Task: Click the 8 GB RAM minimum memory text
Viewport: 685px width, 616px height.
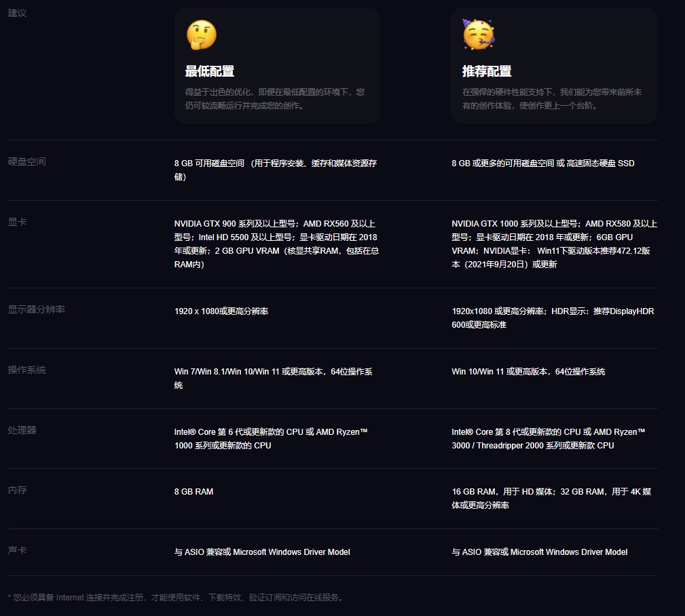Action: point(193,491)
